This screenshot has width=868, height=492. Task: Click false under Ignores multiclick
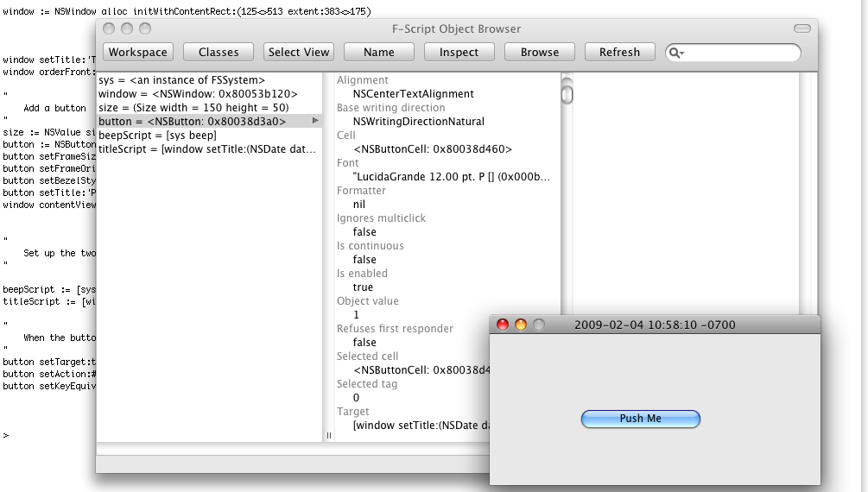pyautogui.click(x=364, y=232)
